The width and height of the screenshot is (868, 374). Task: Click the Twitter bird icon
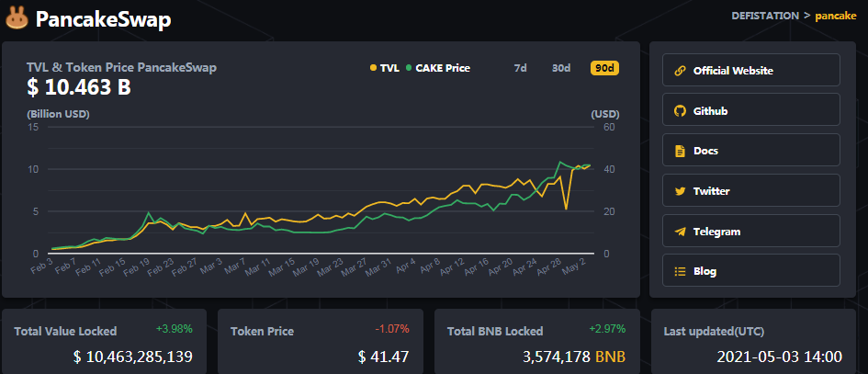click(x=680, y=191)
